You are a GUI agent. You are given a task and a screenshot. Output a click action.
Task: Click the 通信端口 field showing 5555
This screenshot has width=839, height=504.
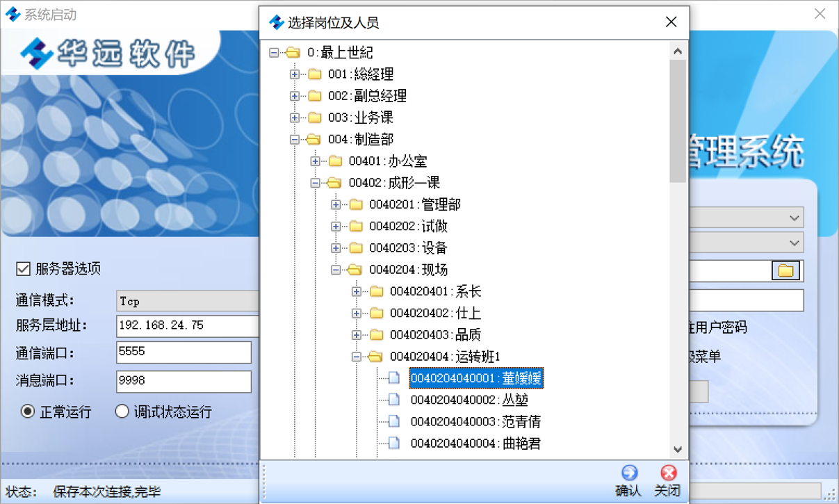pos(184,352)
